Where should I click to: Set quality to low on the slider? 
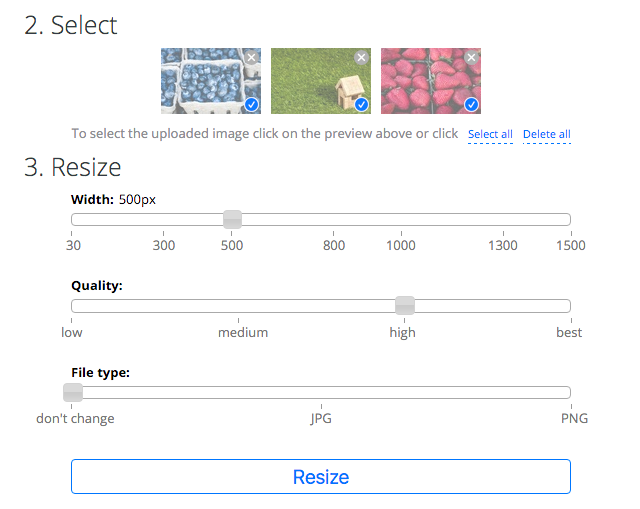tap(73, 306)
